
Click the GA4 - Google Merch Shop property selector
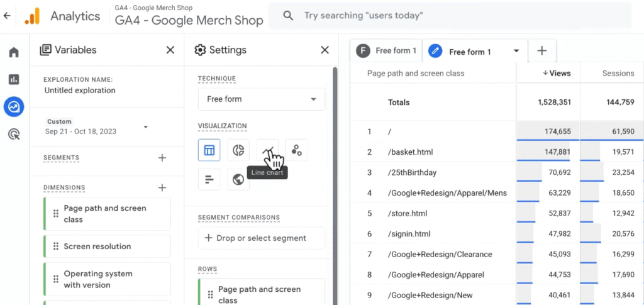189,16
